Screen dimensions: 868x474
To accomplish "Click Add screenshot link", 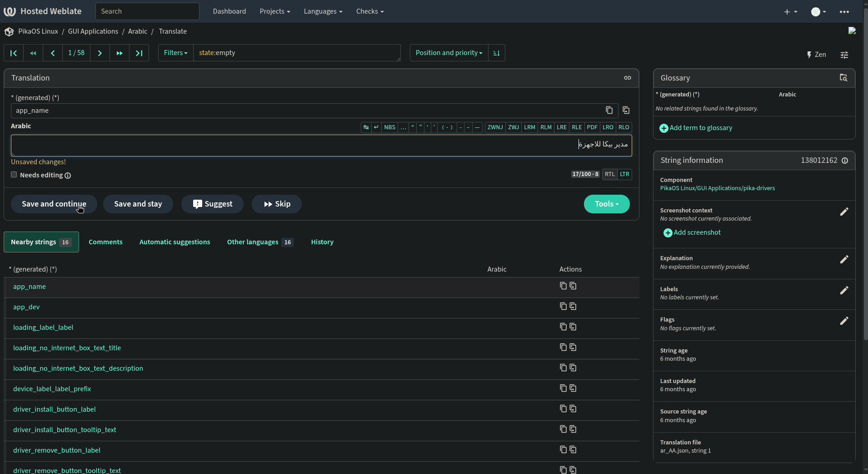I will [x=692, y=232].
